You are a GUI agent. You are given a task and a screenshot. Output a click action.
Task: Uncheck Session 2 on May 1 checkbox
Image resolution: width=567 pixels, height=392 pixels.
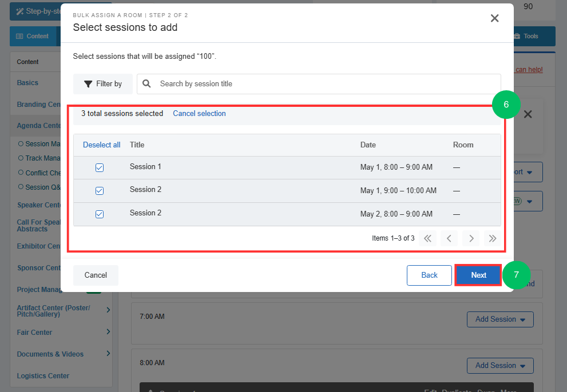[100, 191]
